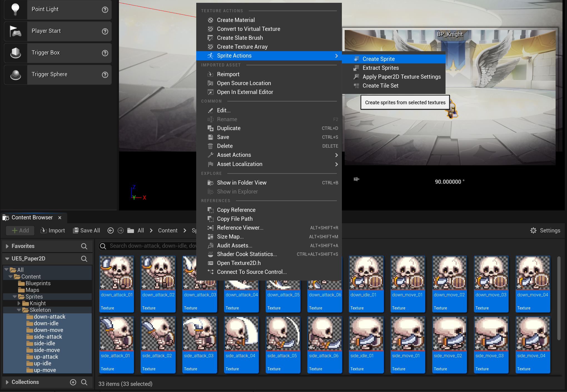This screenshot has width=567, height=392.
Task: Open Source Location entry
Action: 269,83
